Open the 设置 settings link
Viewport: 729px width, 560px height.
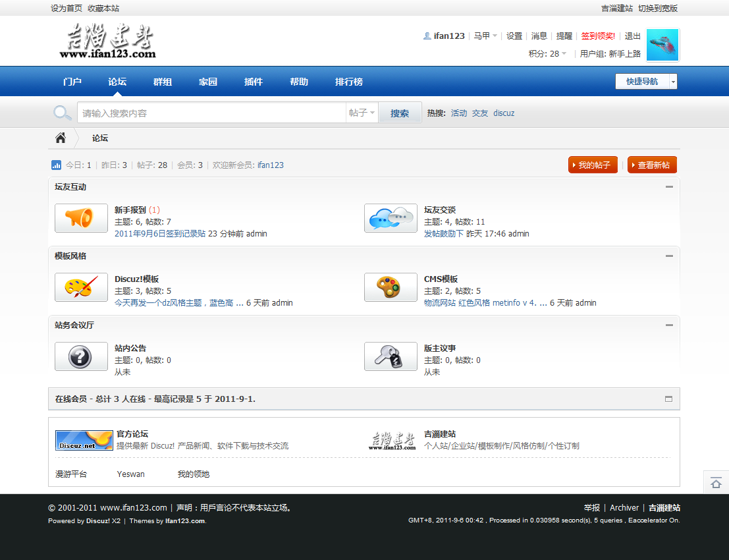[514, 36]
